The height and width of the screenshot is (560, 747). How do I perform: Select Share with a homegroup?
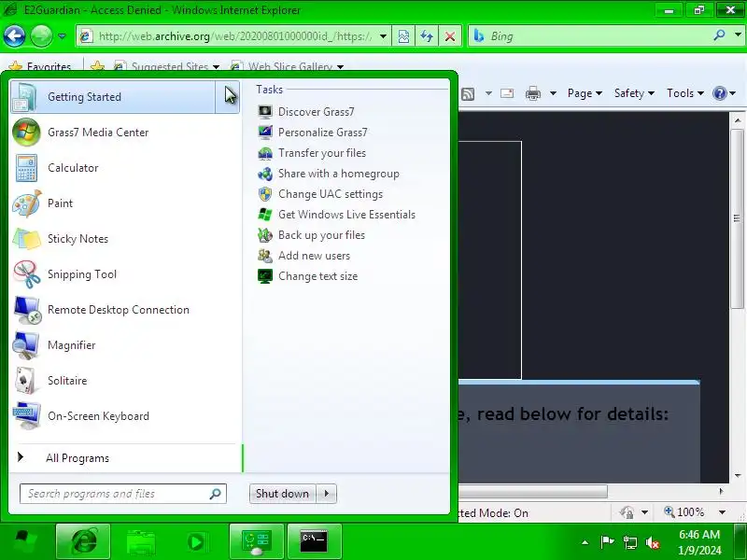(329, 174)
